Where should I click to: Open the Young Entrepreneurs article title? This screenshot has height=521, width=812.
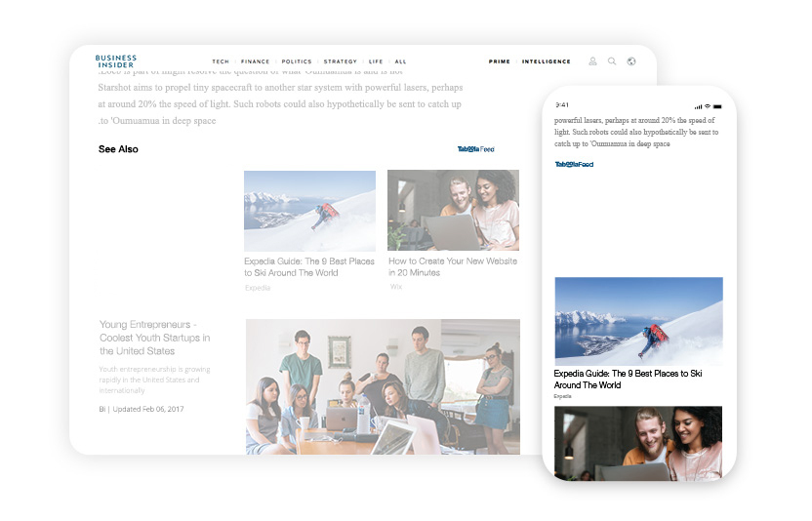pos(148,337)
